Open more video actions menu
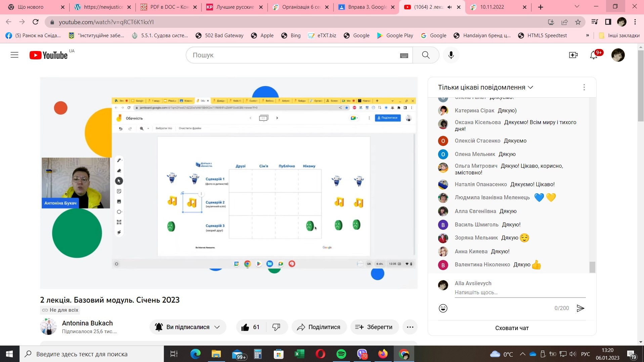 click(410, 327)
